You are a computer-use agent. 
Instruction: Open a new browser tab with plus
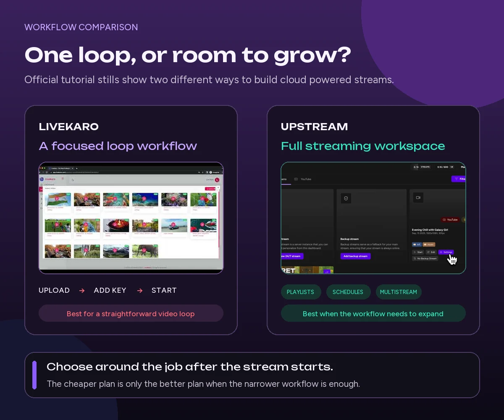point(77,168)
